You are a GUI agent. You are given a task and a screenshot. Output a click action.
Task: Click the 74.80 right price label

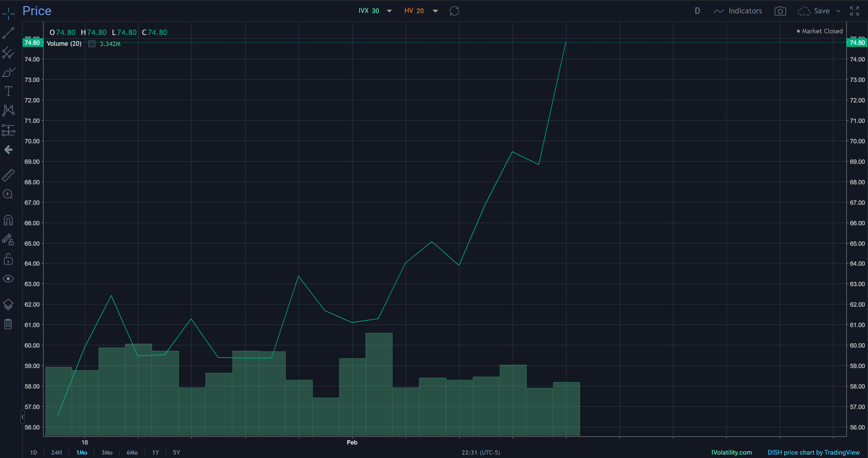(x=857, y=43)
